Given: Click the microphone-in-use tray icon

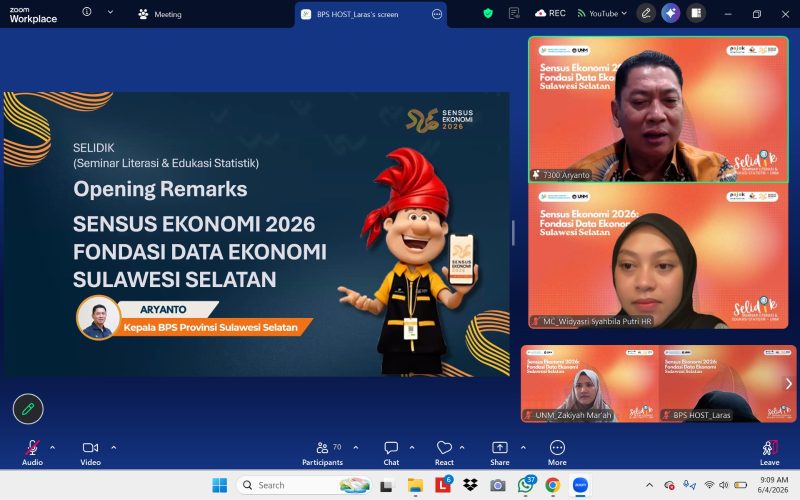Looking at the screenshot, I should pos(689,485).
